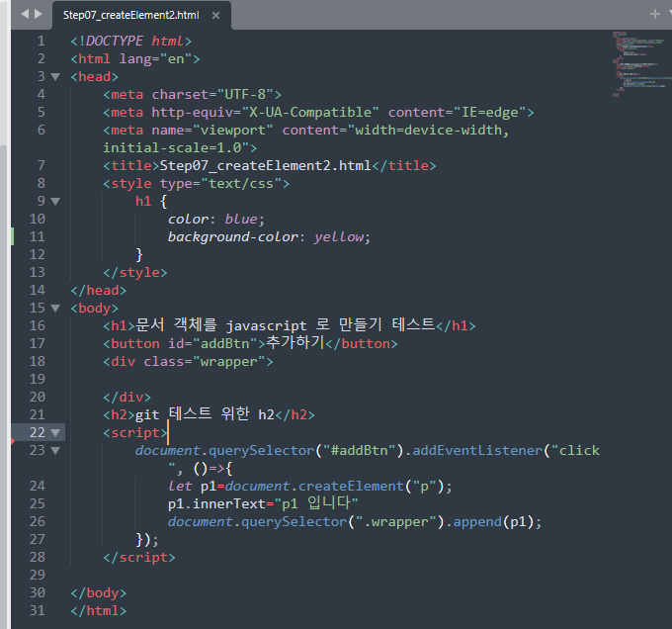672x629 pixels.
Task: Click the 'append' method call
Action: (477, 521)
